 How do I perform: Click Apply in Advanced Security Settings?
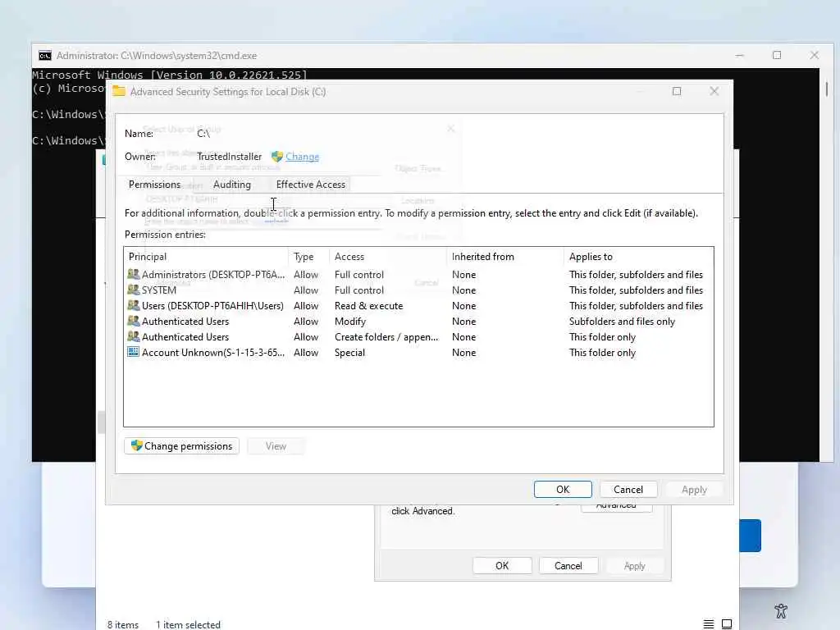(x=694, y=489)
